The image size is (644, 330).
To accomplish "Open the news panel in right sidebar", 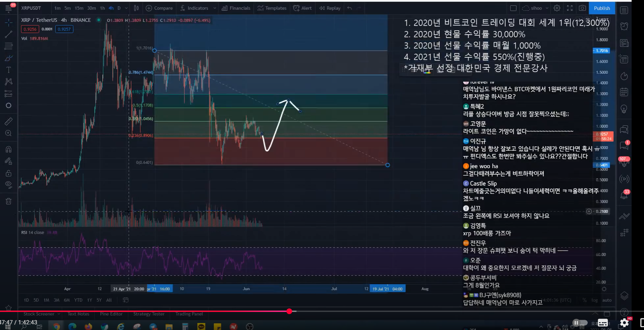I will (x=624, y=43).
